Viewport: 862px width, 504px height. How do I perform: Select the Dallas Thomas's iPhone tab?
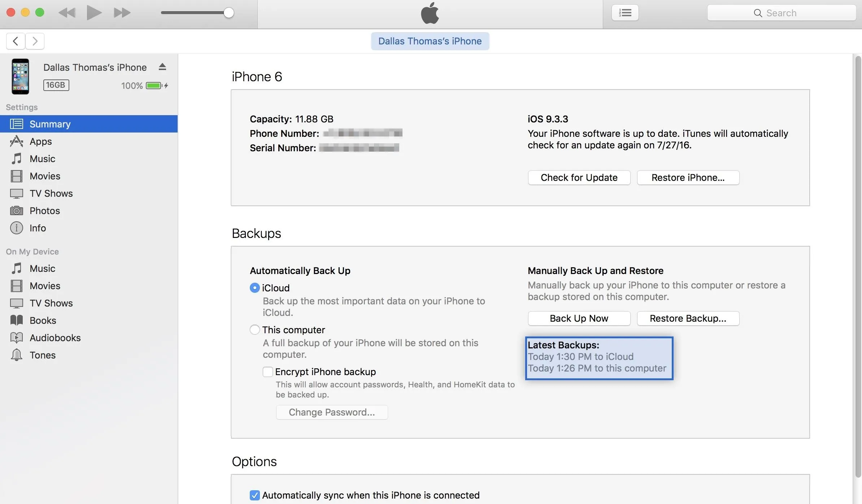pyautogui.click(x=430, y=41)
